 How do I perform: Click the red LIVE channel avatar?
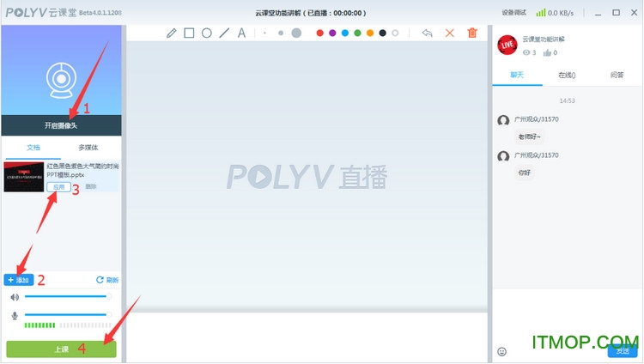[507, 45]
